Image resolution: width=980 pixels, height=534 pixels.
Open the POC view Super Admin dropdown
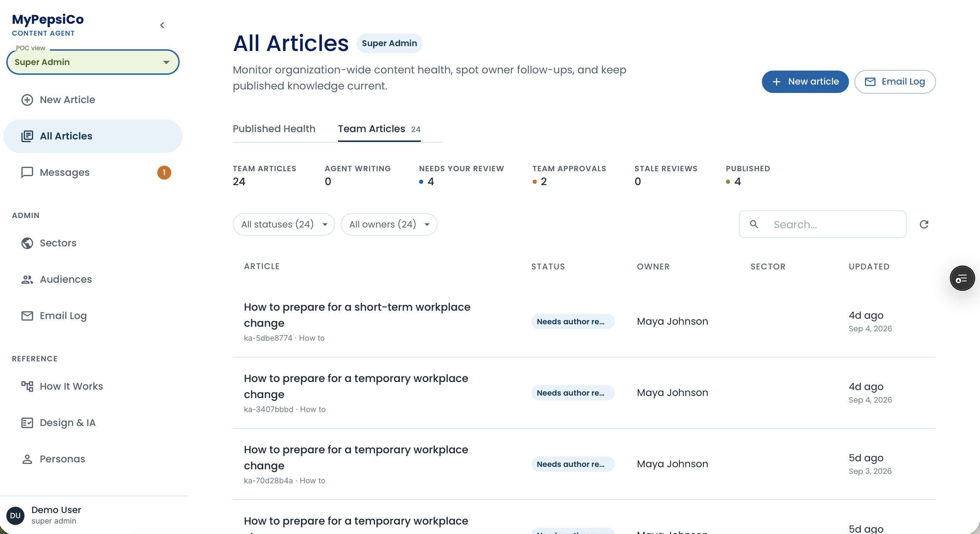click(93, 62)
